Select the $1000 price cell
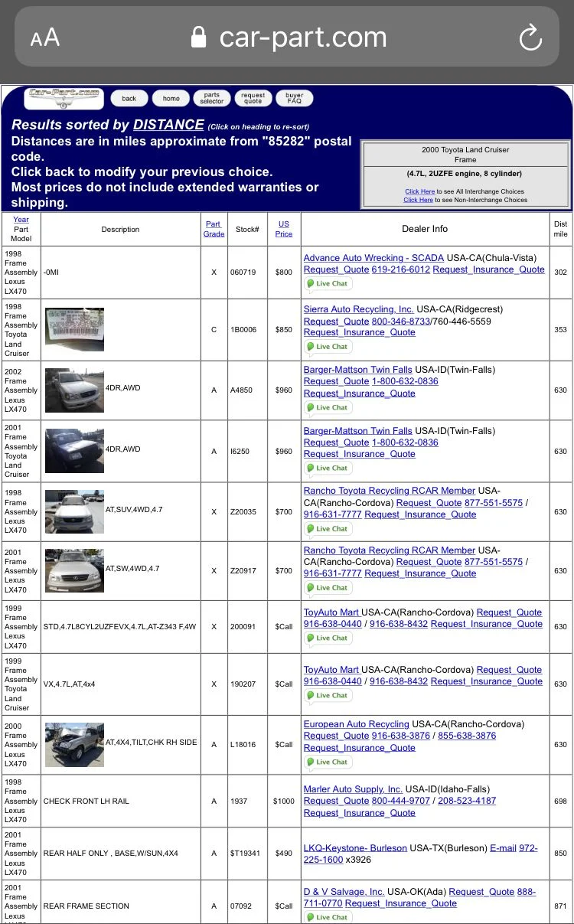This screenshot has width=574, height=924. (x=284, y=801)
